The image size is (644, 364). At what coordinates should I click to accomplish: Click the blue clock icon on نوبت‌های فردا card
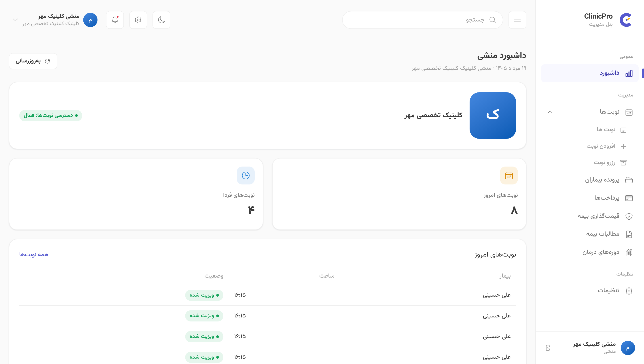click(x=246, y=176)
